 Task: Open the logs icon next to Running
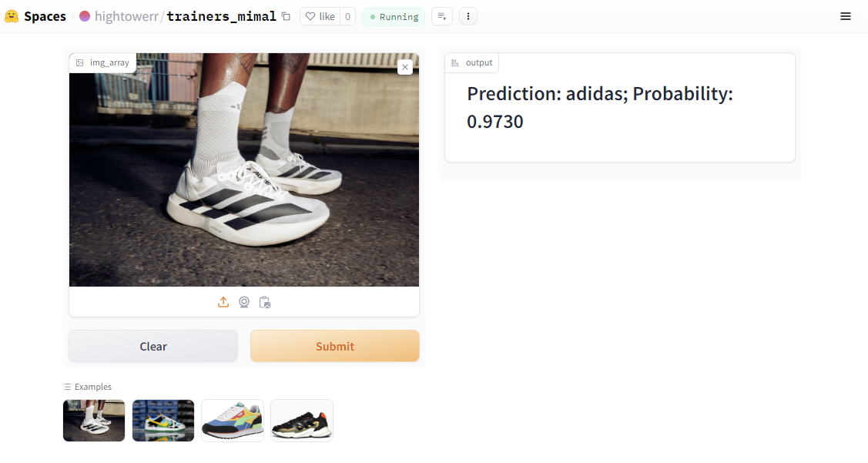[x=442, y=17]
